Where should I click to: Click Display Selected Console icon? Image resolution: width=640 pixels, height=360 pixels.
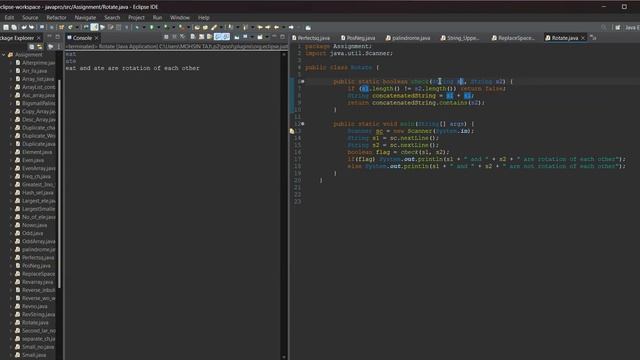(x=245, y=37)
